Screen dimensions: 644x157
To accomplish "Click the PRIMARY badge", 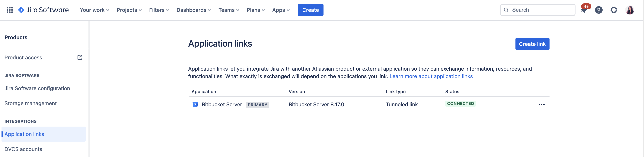I will click(257, 105).
